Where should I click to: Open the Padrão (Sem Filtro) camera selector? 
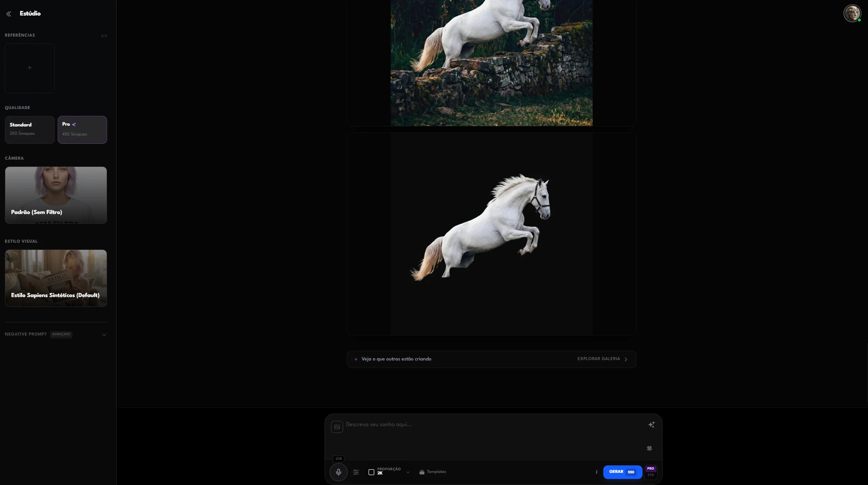pos(56,195)
